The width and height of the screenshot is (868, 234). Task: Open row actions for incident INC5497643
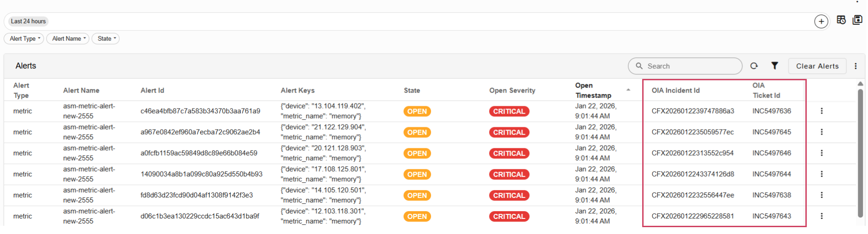[x=821, y=216]
